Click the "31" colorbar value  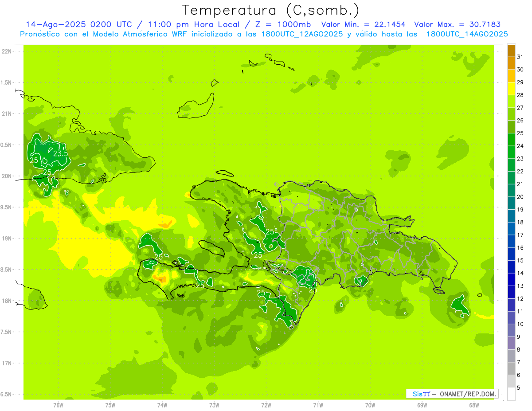pyautogui.click(x=520, y=57)
